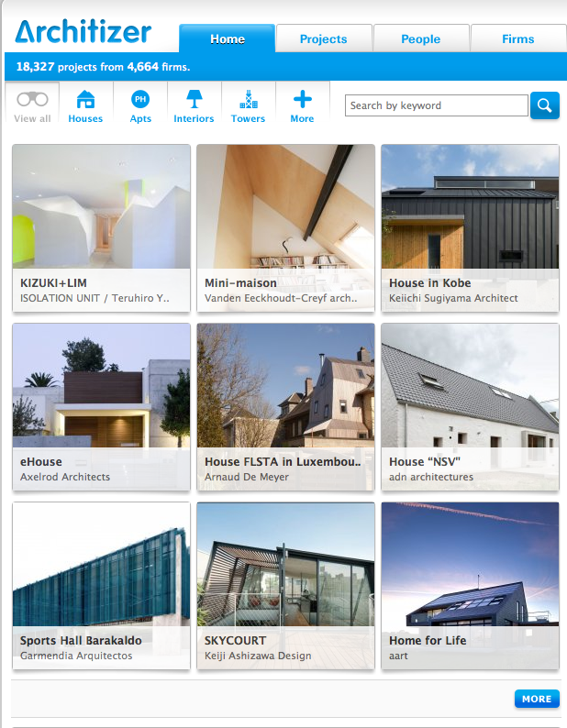The width and height of the screenshot is (567, 728).
Task: Select the Home tab
Action: 228,39
